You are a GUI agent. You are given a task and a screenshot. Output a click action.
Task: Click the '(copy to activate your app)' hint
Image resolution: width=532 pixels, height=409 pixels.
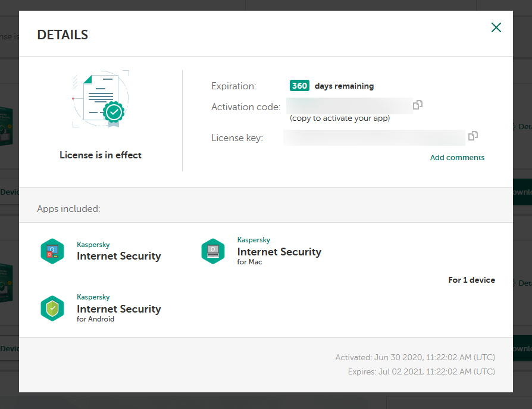coord(340,118)
